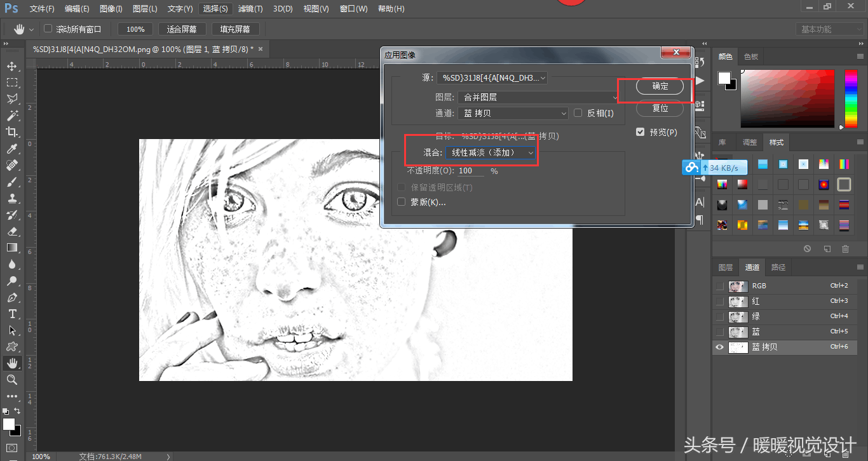The width and height of the screenshot is (868, 461).
Task: Switch to the 色板 tab
Action: [751, 57]
